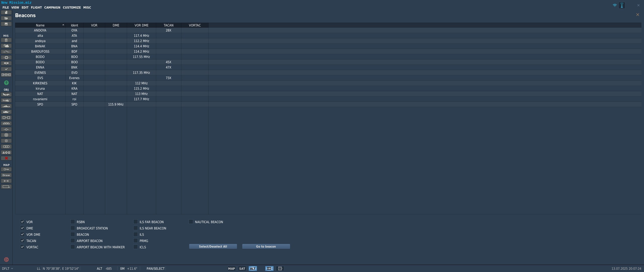644x272 pixels.
Task: Open weather and time cloud icon
Action: point(6,46)
